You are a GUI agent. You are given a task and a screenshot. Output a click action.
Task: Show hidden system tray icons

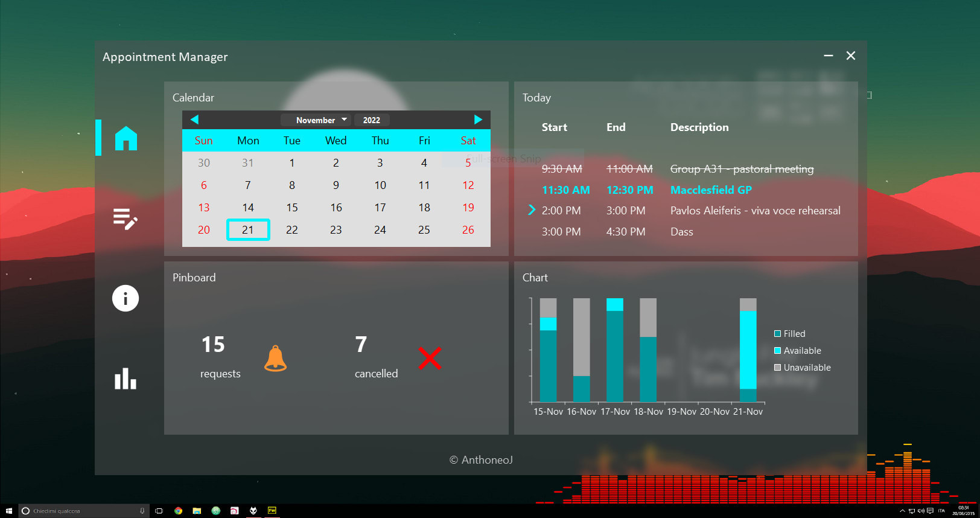pos(902,511)
